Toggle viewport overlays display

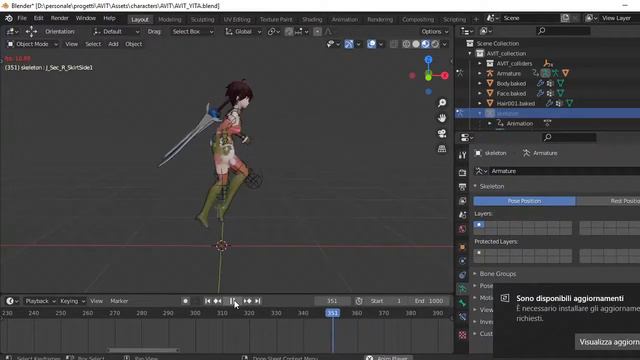click(371, 44)
